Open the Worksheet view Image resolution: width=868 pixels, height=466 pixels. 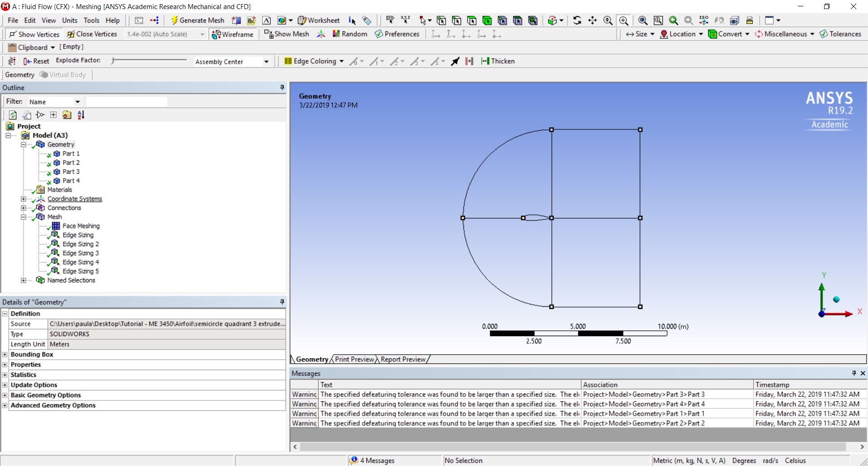coord(319,20)
